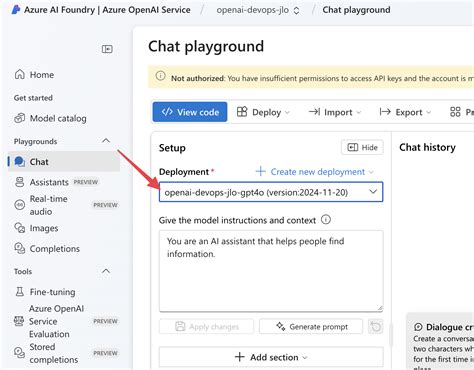
Task: Collapse the left sidebar panel icon
Action: [x=107, y=49]
